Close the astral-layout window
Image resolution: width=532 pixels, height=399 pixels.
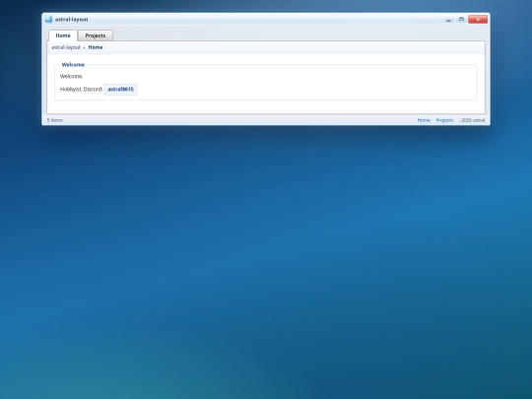coord(478,20)
